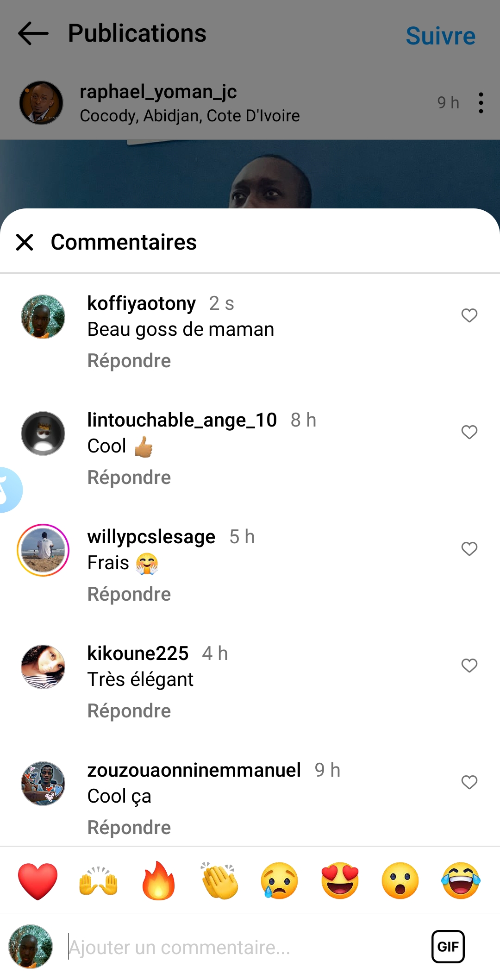This screenshot has height=980, width=500.
Task: Use the tears of joy emoji
Action: [x=461, y=881]
